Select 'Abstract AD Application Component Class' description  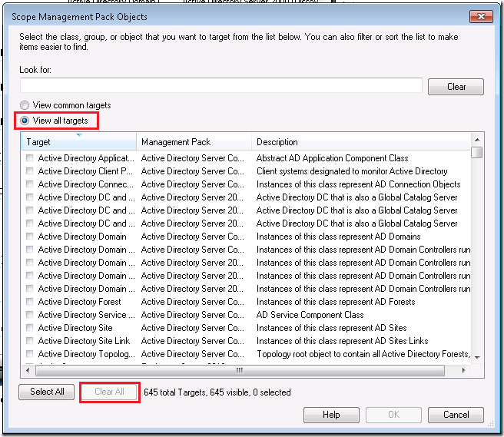[332, 158]
